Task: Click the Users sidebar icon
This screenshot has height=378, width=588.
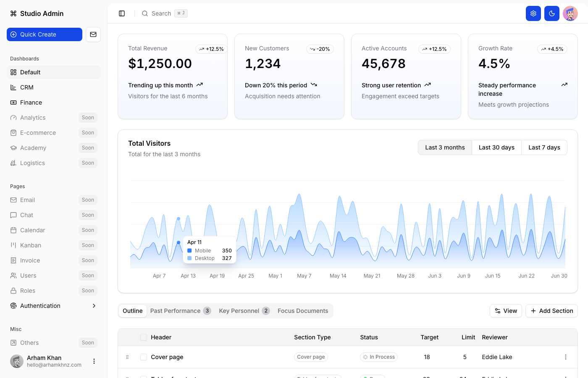Action: pyautogui.click(x=14, y=275)
